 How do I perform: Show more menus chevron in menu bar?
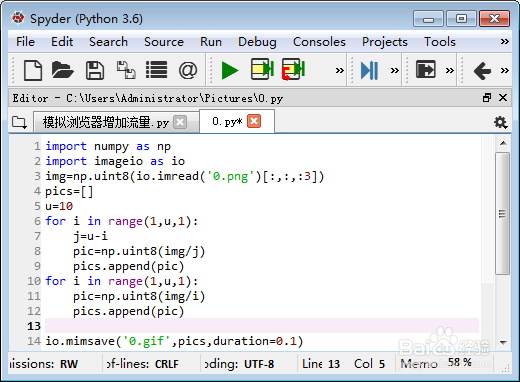tap(505, 42)
